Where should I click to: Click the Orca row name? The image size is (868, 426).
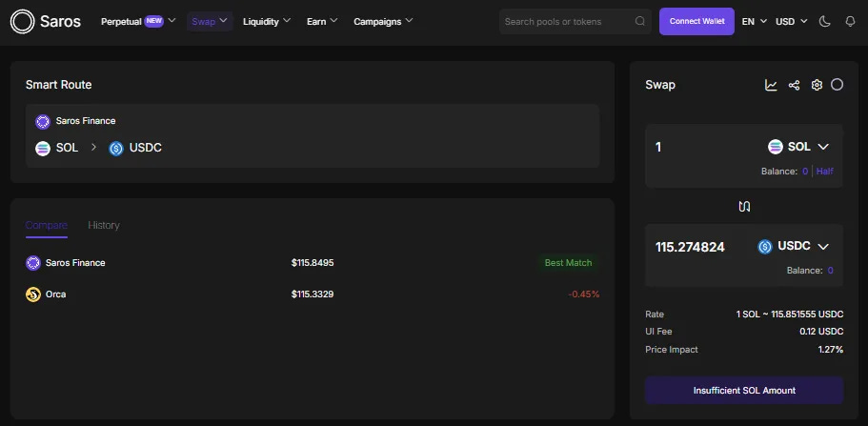coord(56,294)
